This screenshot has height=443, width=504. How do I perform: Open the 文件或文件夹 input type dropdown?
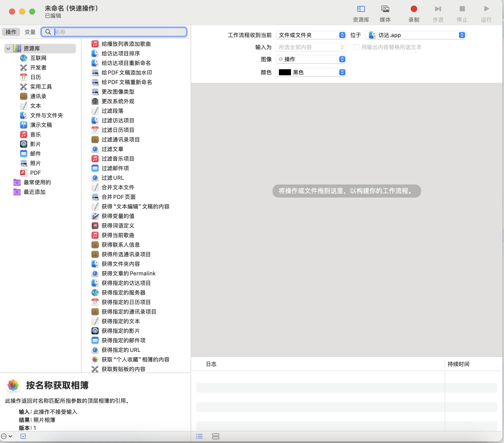click(x=311, y=35)
